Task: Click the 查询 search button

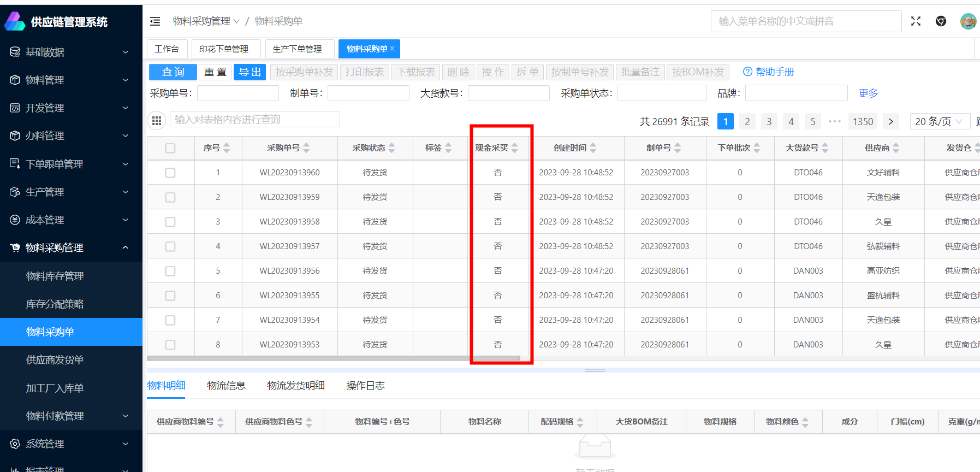Action: coord(173,72)
